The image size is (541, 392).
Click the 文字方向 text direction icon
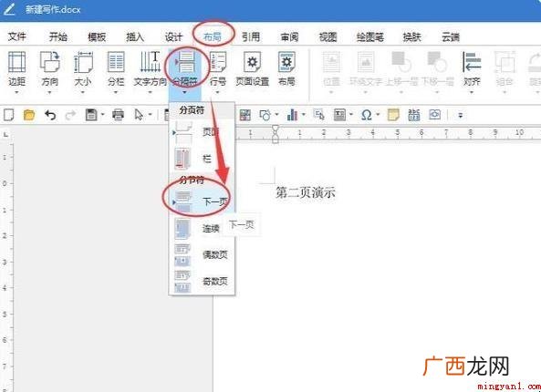click(x=151, y=63)
